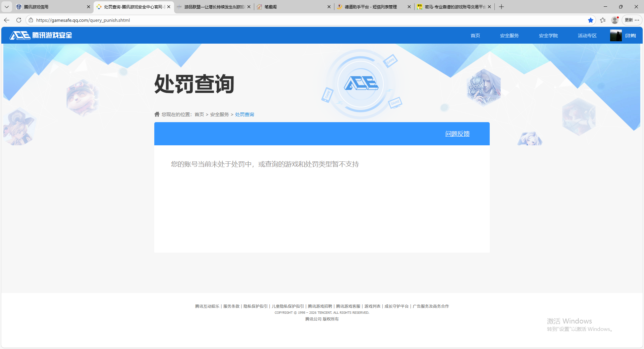Open the browser profile avatar
The image size is (644, 349).
(x=614, y=20)
